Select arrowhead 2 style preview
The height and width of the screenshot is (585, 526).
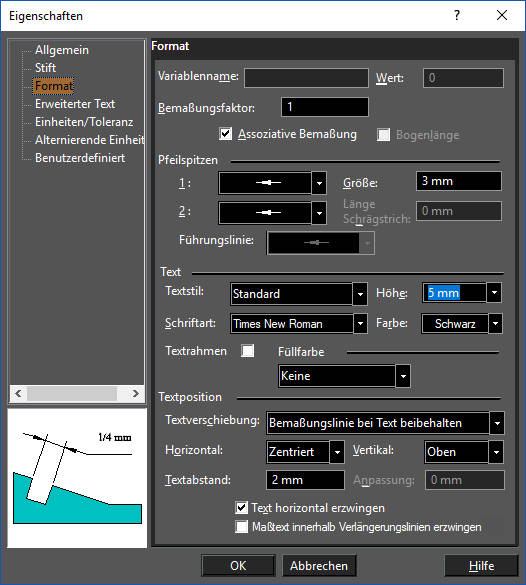tap(265, 213)
